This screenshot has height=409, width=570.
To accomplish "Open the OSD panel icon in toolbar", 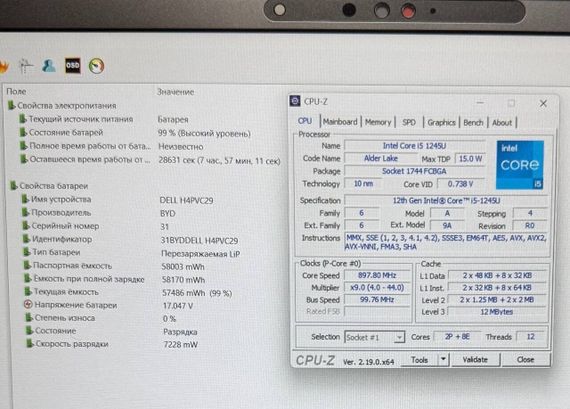I will pyautogui.click(x=73, y=65).
